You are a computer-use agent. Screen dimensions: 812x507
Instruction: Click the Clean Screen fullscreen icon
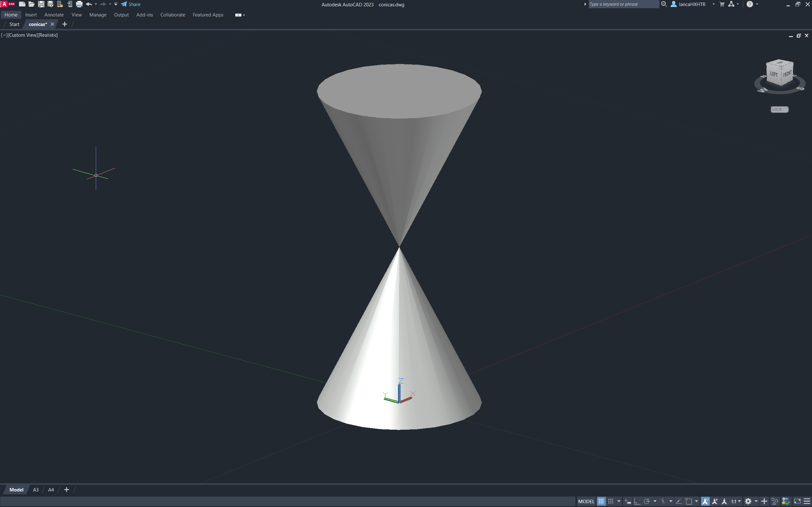(797, 501)
